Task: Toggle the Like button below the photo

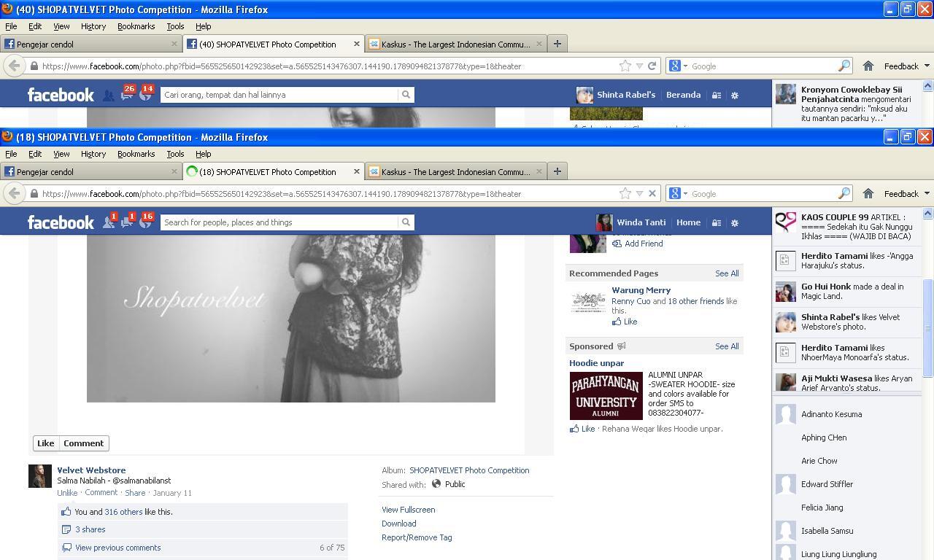Action: point(46,443)
